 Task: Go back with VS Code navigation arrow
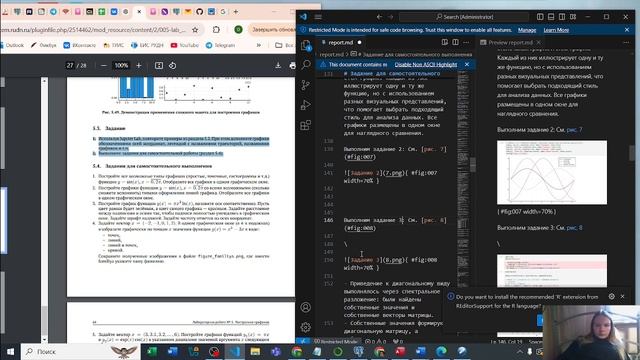379,17
